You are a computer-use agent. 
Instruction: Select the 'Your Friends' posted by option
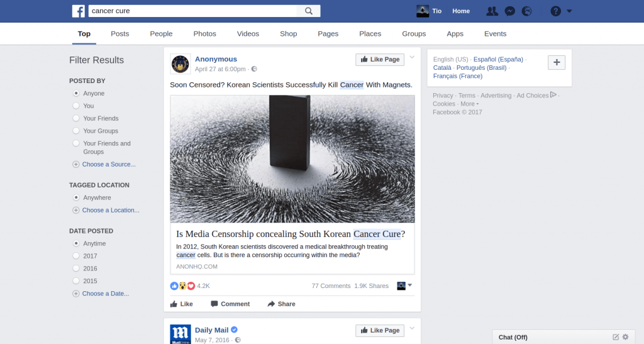pos(76,118)
